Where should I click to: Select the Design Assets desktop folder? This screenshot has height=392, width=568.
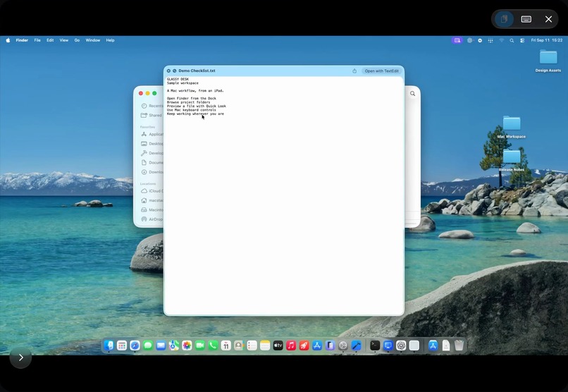[548, 61]
